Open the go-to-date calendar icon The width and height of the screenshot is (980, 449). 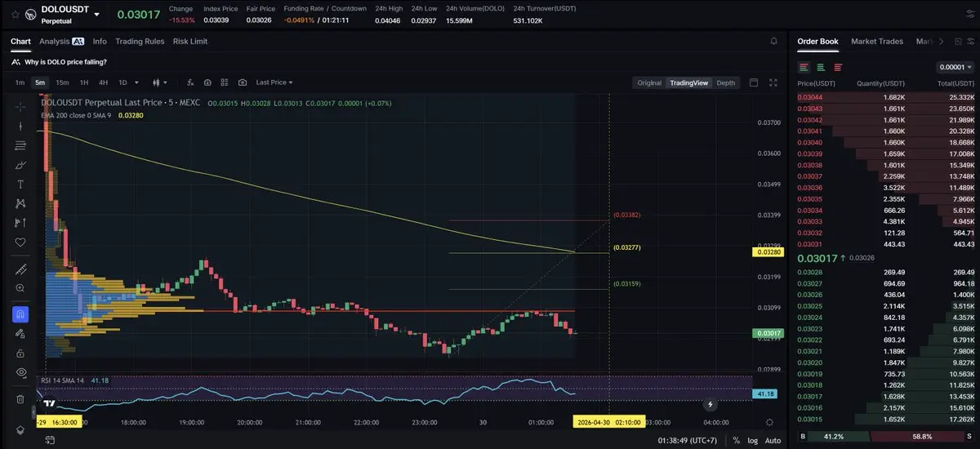coord(50,440)
